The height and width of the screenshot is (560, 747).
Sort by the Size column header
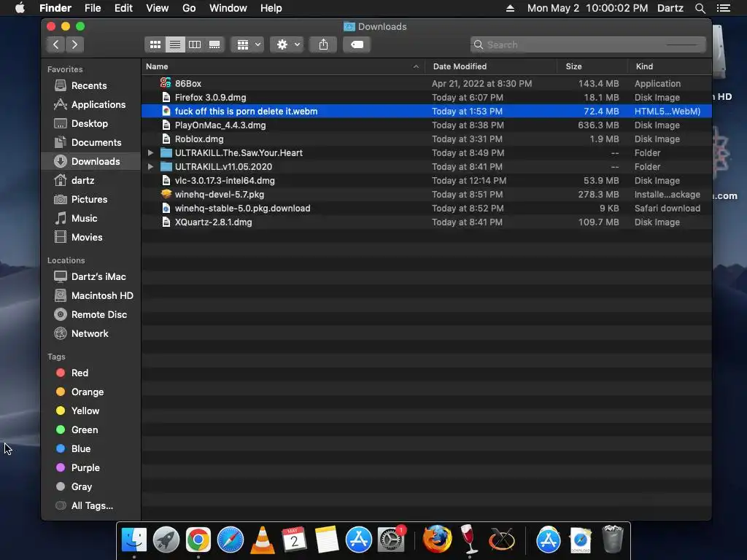(x=592, y=66)
